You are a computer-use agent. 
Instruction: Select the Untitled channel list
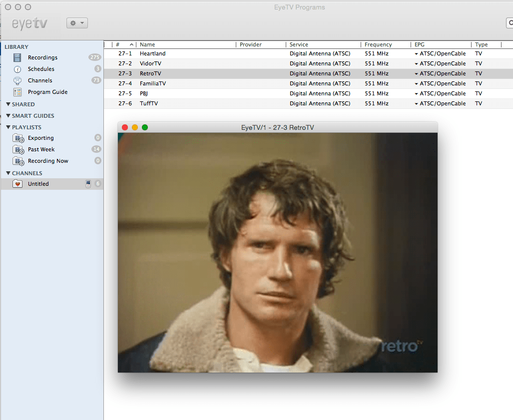(x=52, y=184)
